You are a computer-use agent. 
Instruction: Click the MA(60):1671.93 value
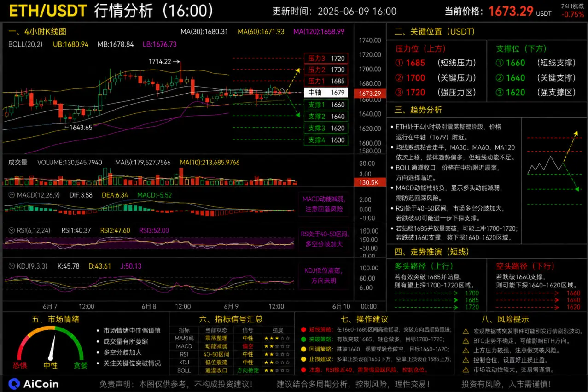(x=261, y=32)
